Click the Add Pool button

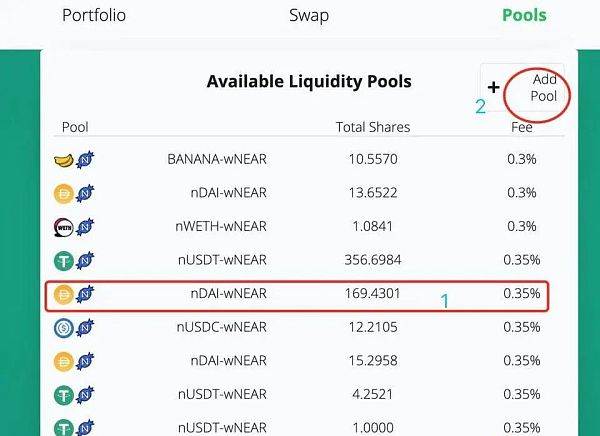coord(523,88)
